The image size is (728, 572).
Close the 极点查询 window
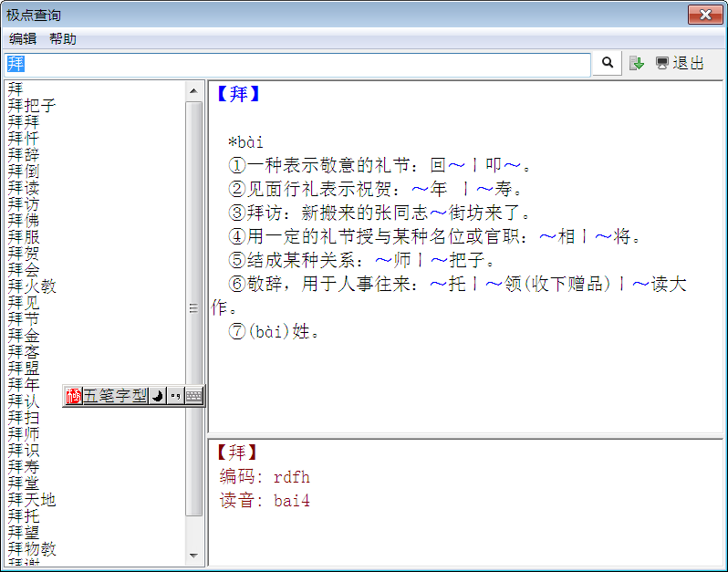(705, 15)
